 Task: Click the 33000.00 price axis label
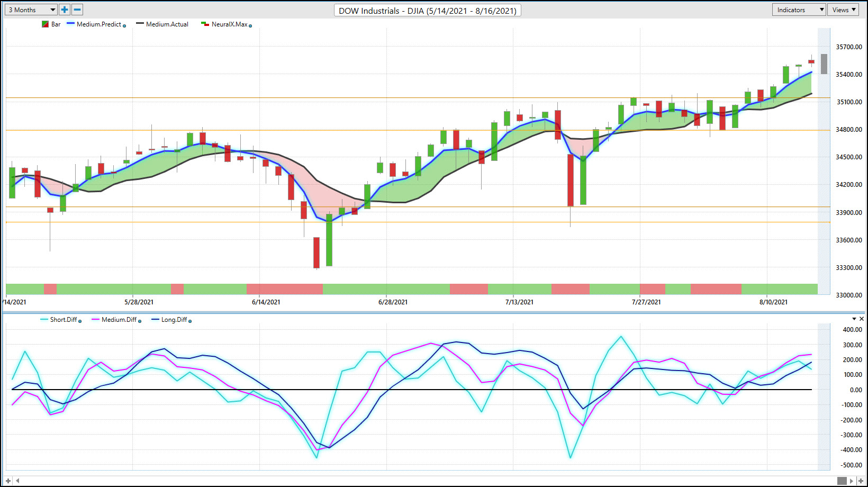(x=849, y=295)
